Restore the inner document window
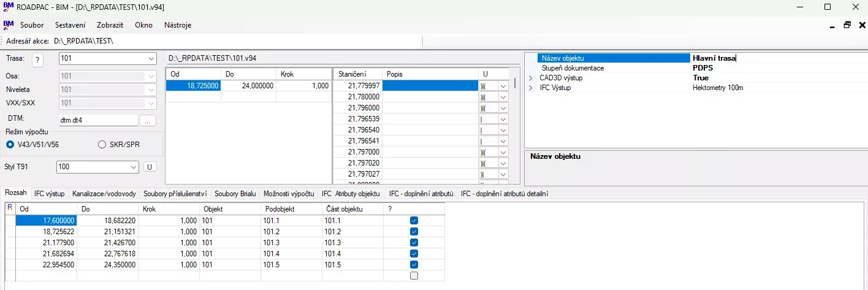Screen dimensions: 868x290 [x=847, y=25]
